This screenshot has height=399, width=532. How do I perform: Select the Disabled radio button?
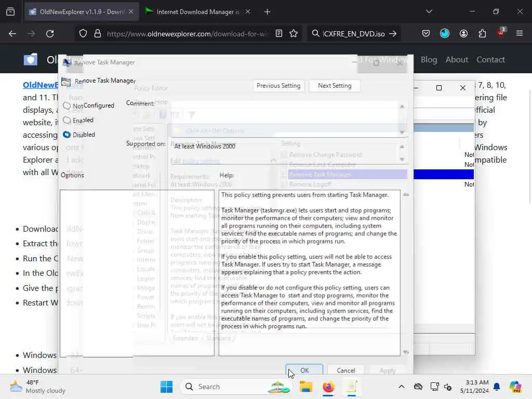(67, 135)
